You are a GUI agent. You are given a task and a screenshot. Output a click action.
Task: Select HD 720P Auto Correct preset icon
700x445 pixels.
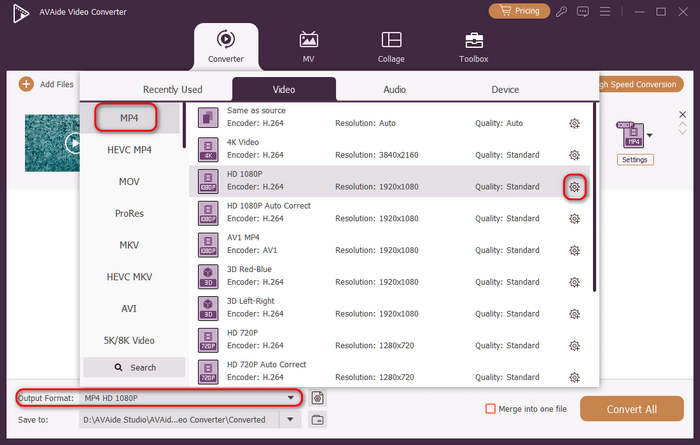208,372
